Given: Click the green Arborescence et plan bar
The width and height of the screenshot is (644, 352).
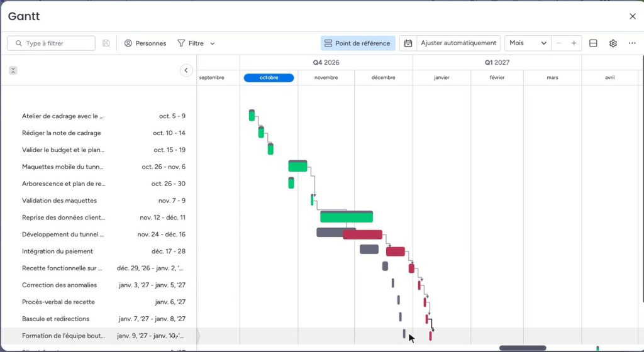Looking at the screenshot, I should [x=291, y=183].
